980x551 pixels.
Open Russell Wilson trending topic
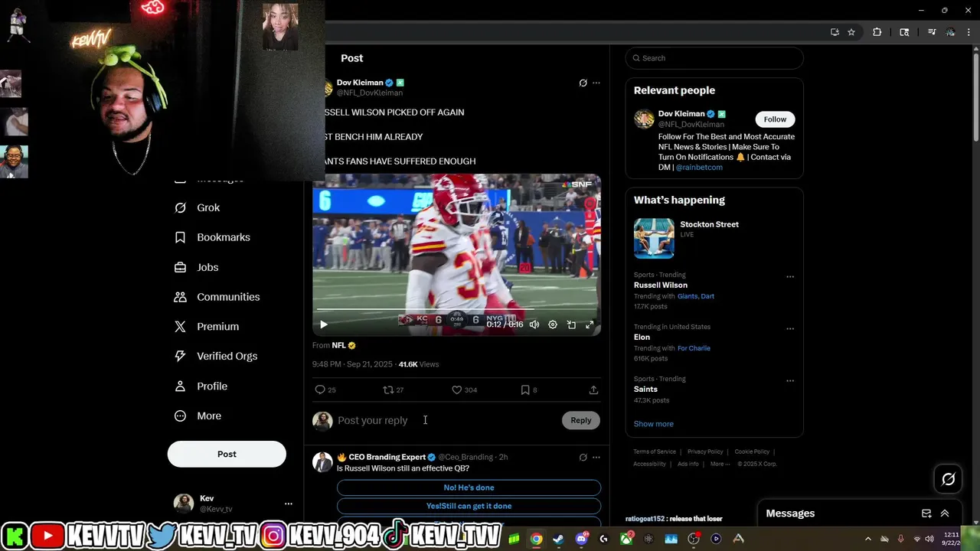pyautogui.click(x=660, y=285)
